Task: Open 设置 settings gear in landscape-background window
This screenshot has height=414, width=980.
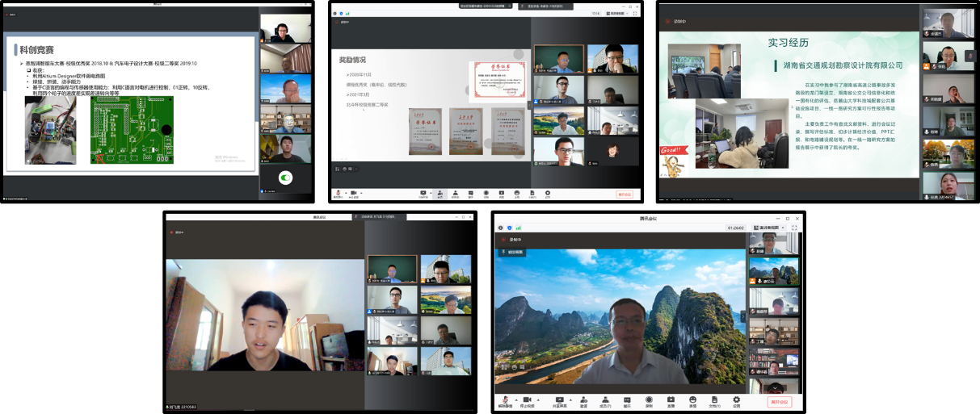Action: point(736,399)
